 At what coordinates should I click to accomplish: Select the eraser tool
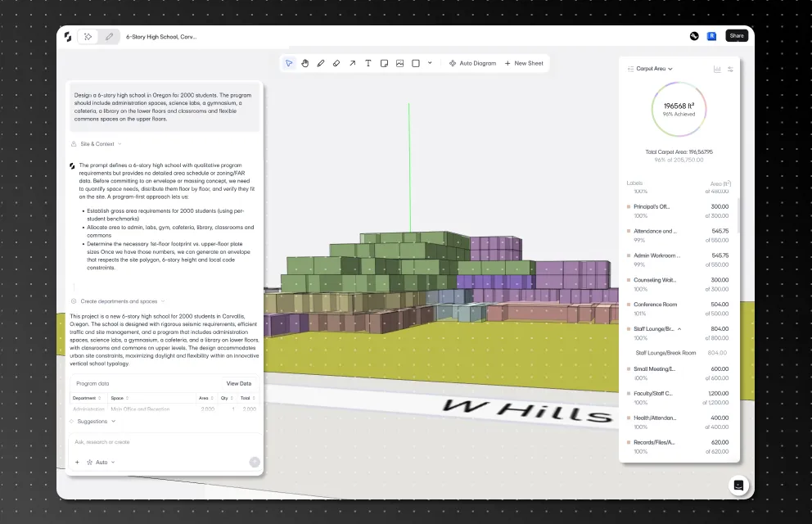click(x=336, y=63)
